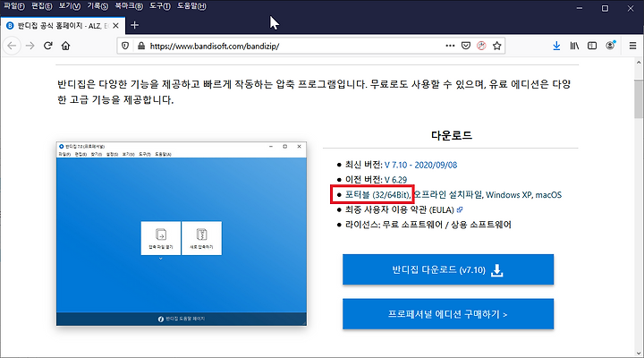This screenshot has width=644, height=358.
Task: Go back with the browser back arrow
Action: (12, 46)
